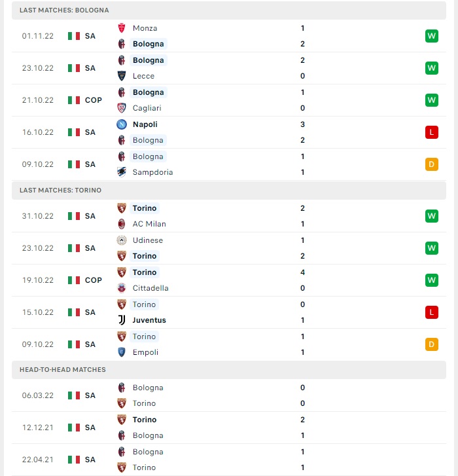Click the W badge for Monza-Bologna match

[432, 36]
